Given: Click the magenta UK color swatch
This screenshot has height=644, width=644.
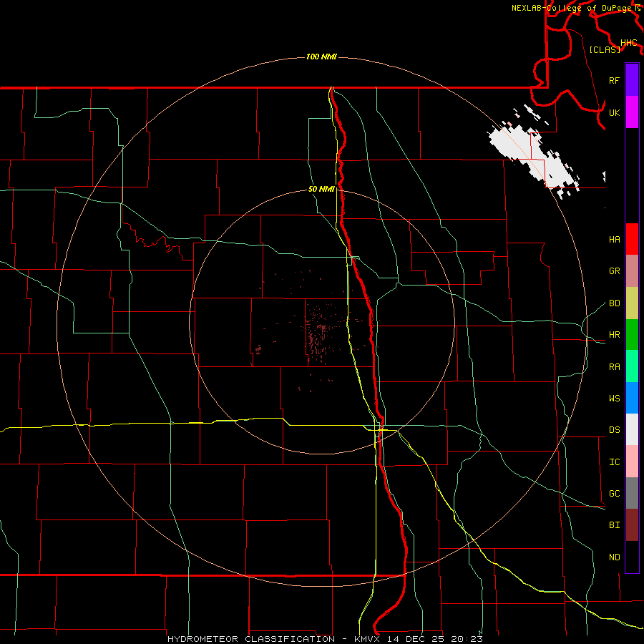Looking at the screenshot, I should 632,112.
